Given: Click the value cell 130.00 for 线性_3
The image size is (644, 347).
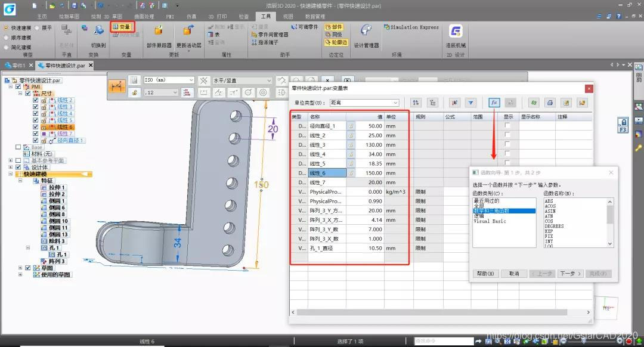Looking at the screenshot, I should tap(370, 145).
